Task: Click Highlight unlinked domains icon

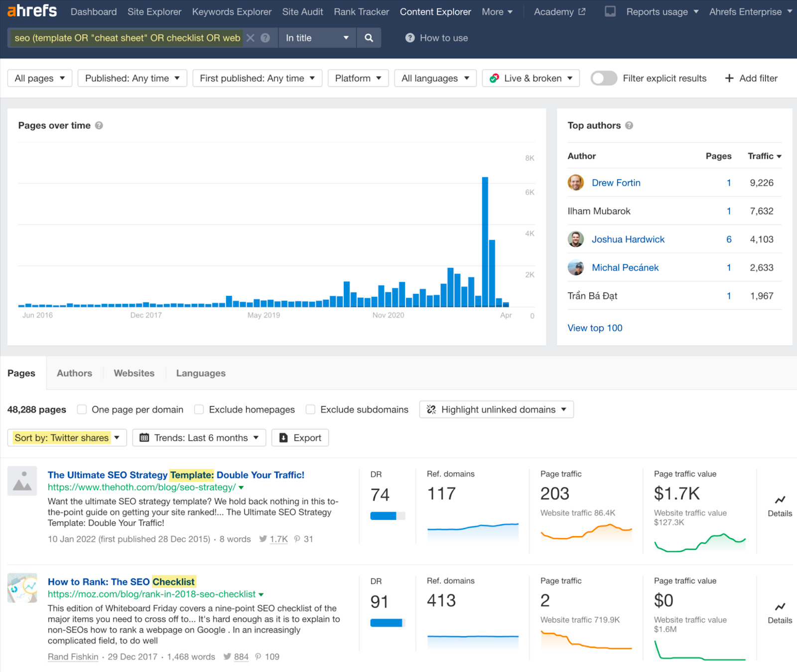Action: point(431,409)
